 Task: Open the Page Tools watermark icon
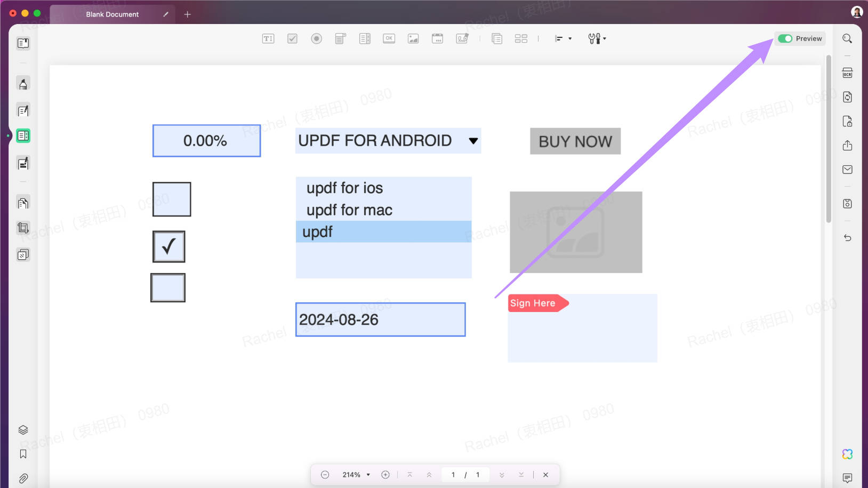tap(23, 254)
